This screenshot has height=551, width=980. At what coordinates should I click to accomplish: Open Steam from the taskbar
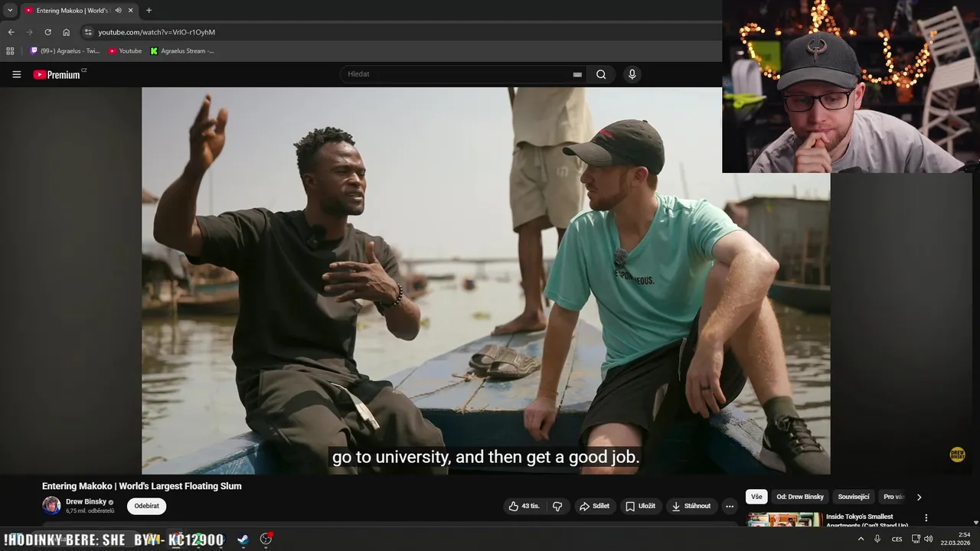(243, 539)
